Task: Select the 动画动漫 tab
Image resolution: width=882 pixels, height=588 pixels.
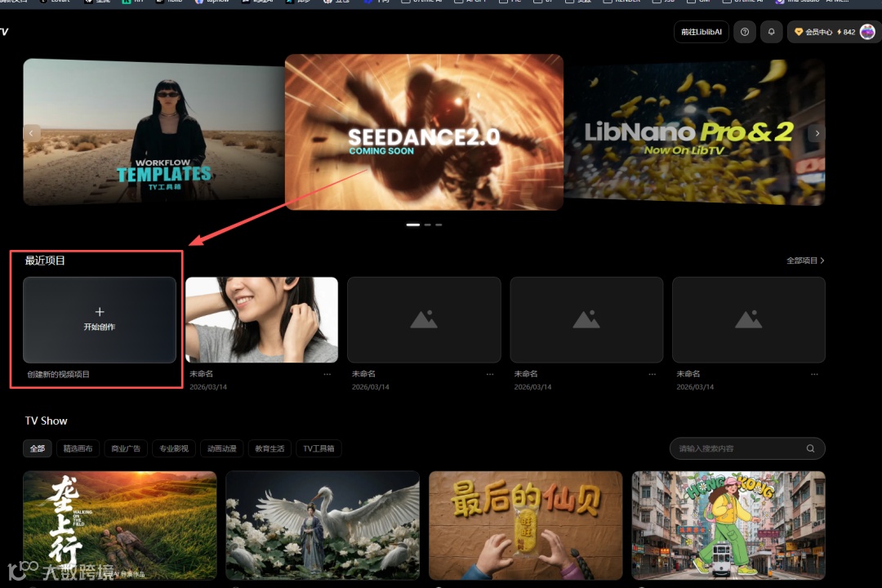Action: tap(221, 448)
